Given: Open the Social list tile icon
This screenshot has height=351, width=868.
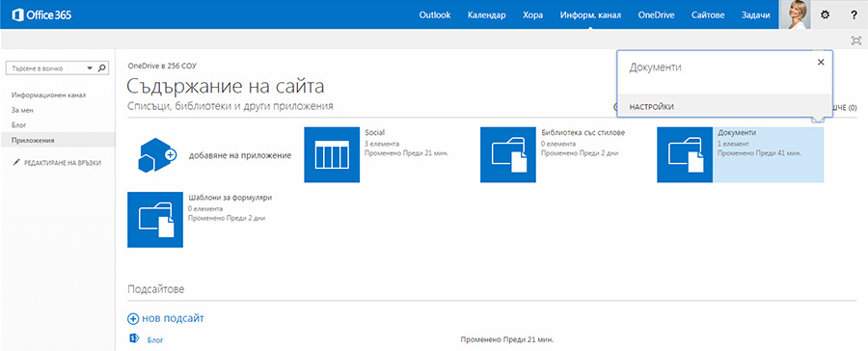Looking at the screenshot, I should coord(332,154).
